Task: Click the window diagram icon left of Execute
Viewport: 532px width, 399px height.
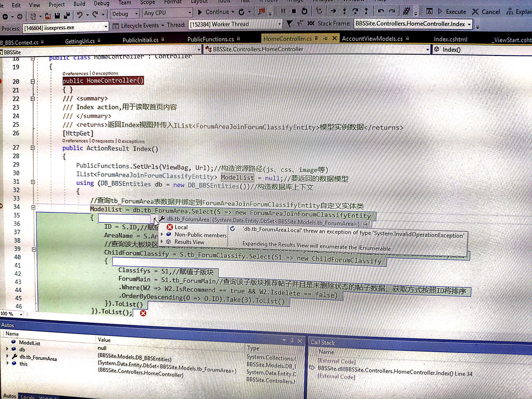Action: pyautogui.click(x=429, y=11)
